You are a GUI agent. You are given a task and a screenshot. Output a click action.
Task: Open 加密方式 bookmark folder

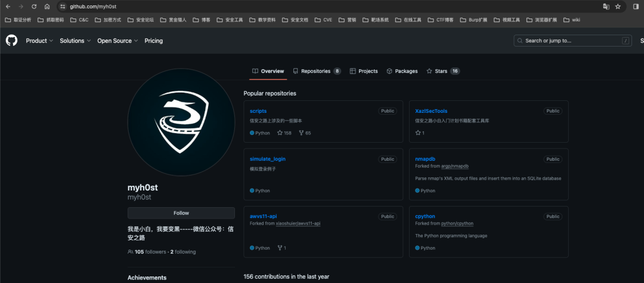tap(108, 20)
